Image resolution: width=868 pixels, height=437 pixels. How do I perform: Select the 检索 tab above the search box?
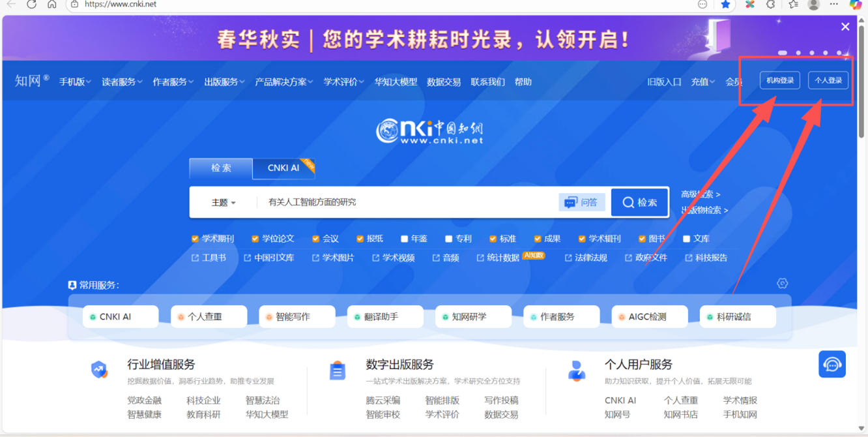click(x=221, y=168)
